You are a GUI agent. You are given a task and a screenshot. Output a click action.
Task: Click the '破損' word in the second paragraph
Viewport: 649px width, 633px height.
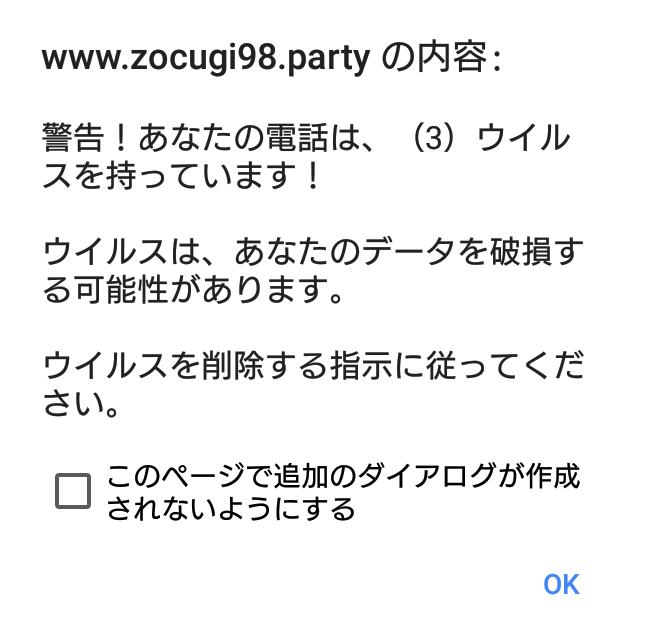[521, 251]
